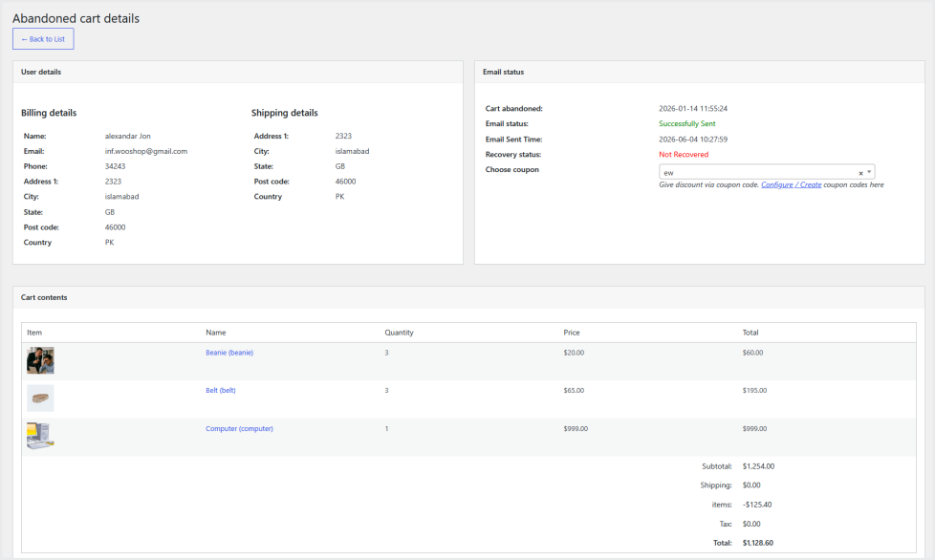Click shipping city value islamabad
The width and height of the screenshot is (935, 560).
tap(352, 151)
